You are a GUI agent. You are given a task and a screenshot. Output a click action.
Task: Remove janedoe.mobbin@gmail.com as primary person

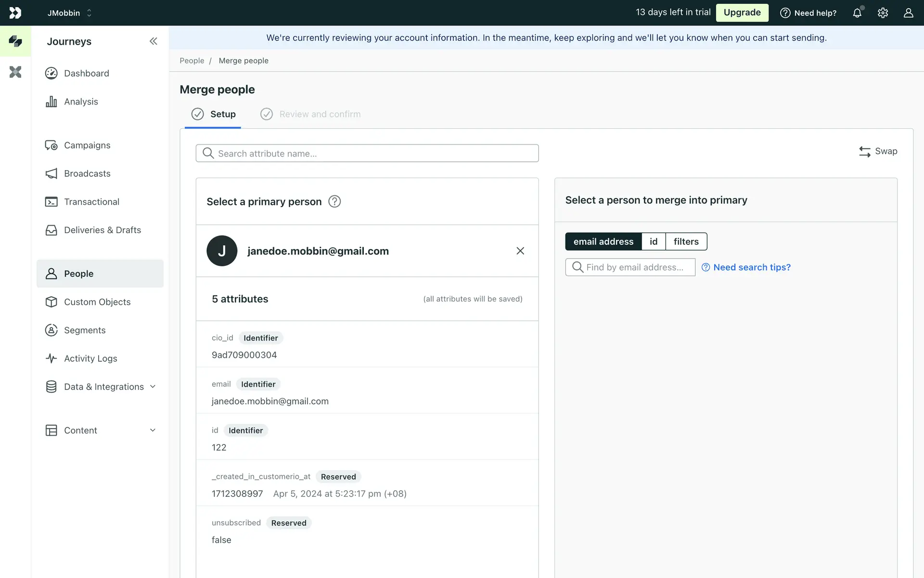coord(520,251)
